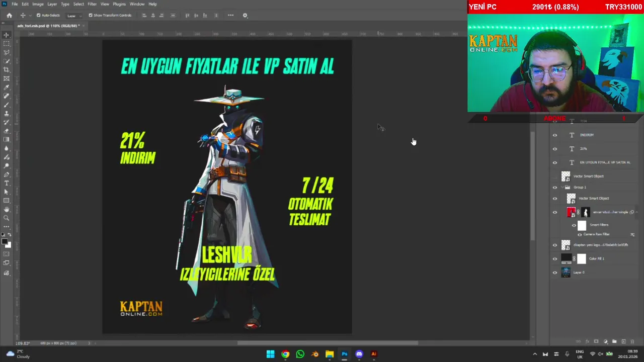This screenshot has width=644, height=362.
Task: Select the Eyedropper tool
Action: [x=7, y=87]
